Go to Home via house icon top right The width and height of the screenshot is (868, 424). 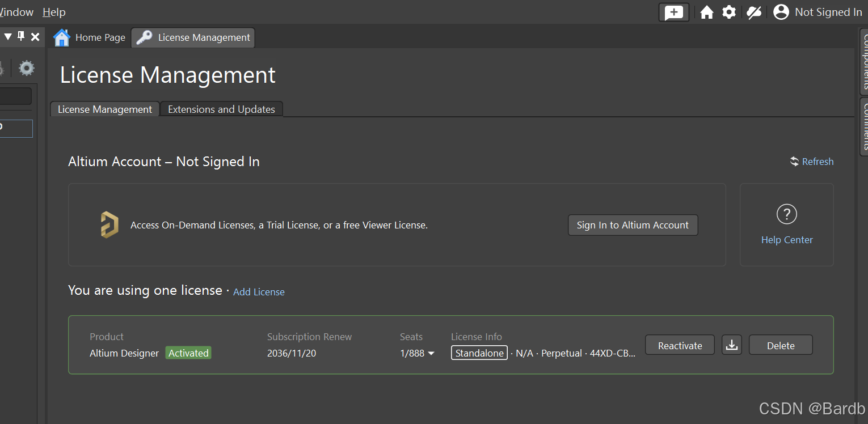[706, 12]
